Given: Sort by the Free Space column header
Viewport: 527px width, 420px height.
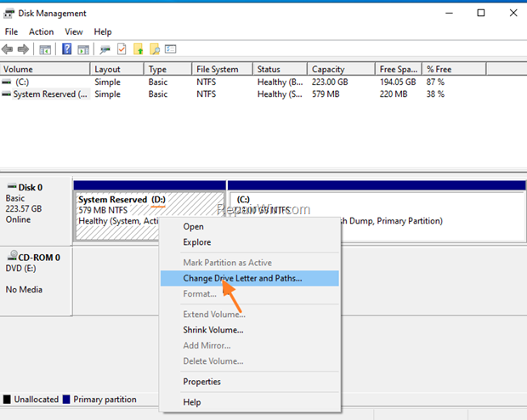Looking at the screenshot, I should tap(399, 69).
